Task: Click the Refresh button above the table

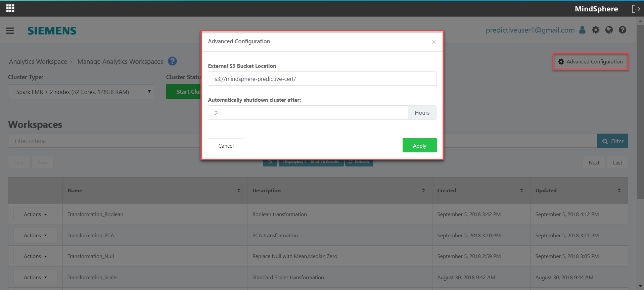Action: pyautogui.click(x=359, y=162)
